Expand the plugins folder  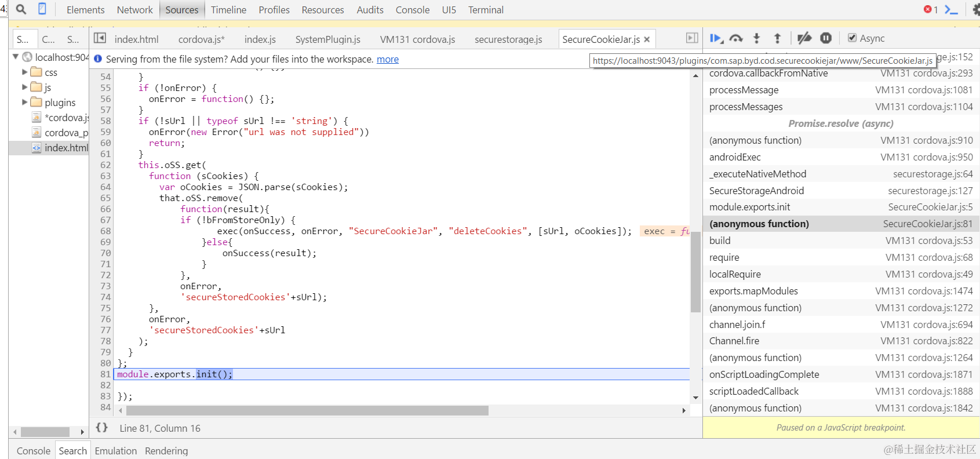(25, 102)
